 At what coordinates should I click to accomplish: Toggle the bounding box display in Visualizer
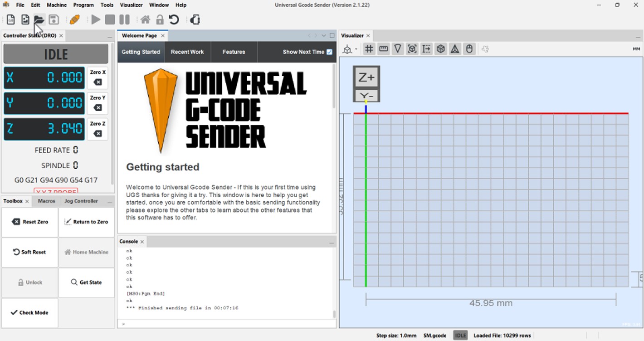point(412,49)
